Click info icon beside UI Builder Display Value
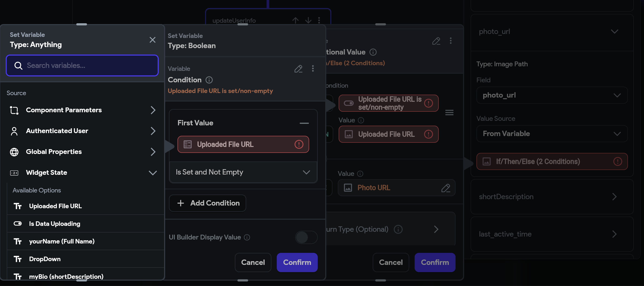The width and height of the screenshot is (644, 286). point(247,237)
